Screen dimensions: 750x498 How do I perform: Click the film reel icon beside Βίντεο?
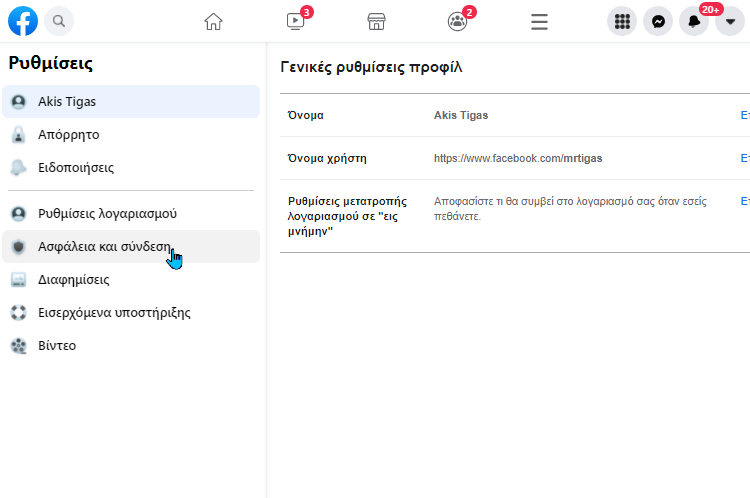point(19,345)
